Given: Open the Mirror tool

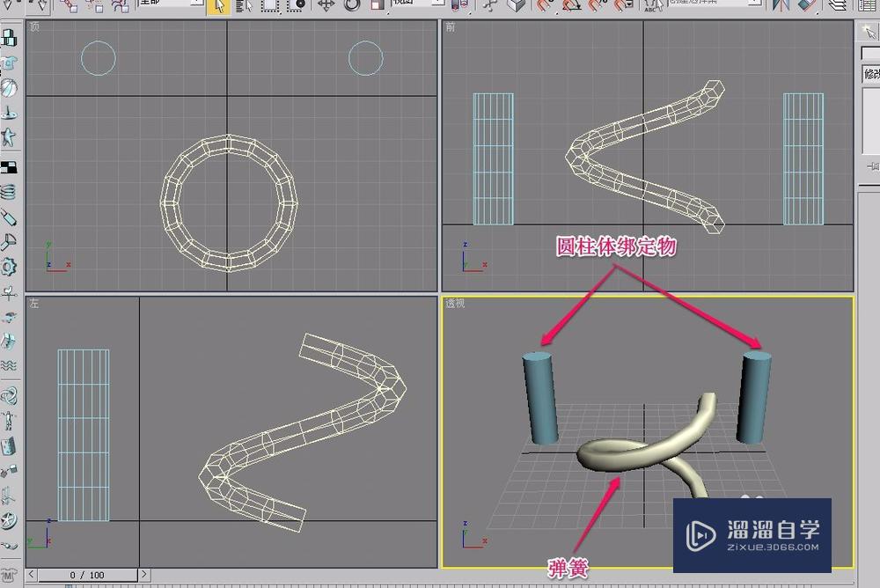Looking at the screenshot, I should 781,5.
